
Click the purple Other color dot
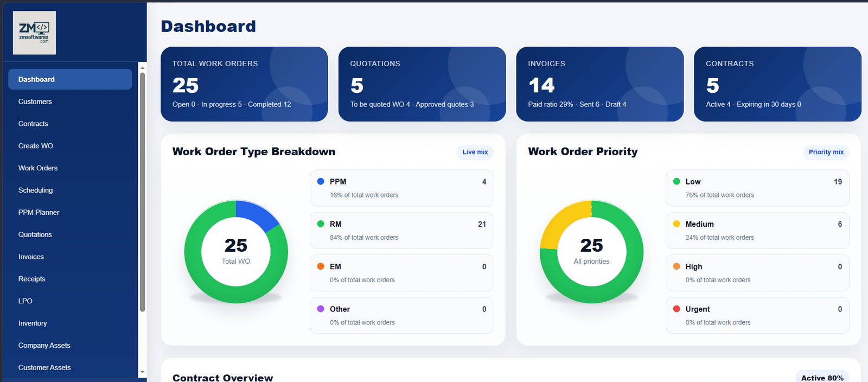[321, 309]
